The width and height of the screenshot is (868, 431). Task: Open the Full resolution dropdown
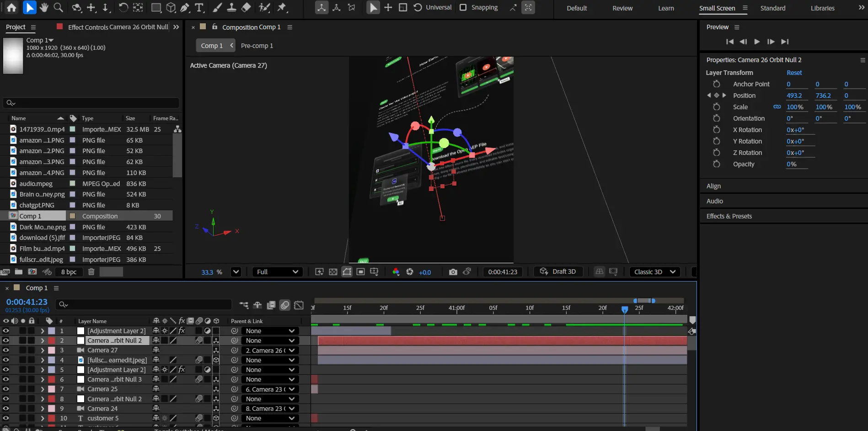pos(277,272)
